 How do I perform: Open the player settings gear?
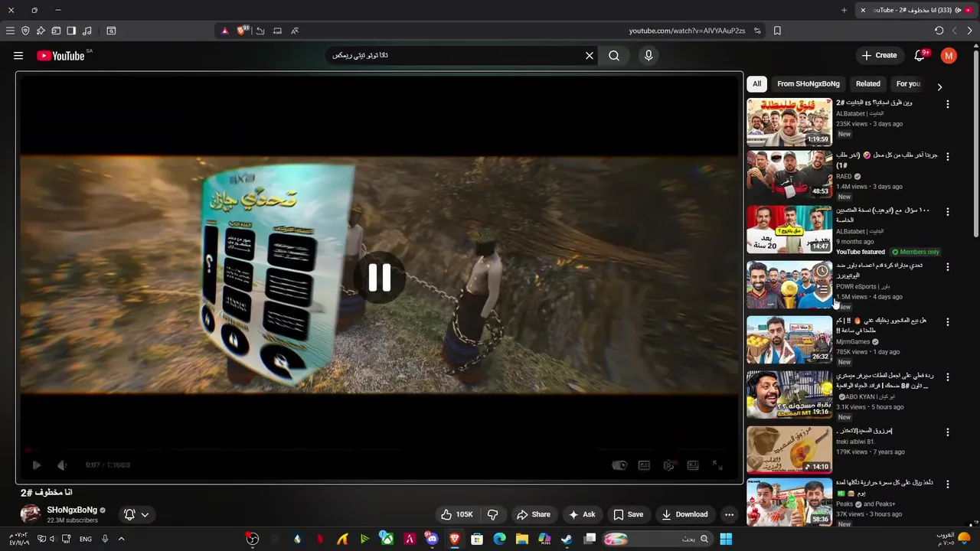coord(669,465)
